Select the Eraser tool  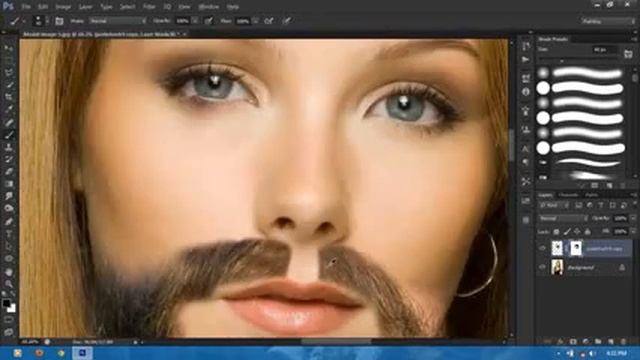[9, 171]
